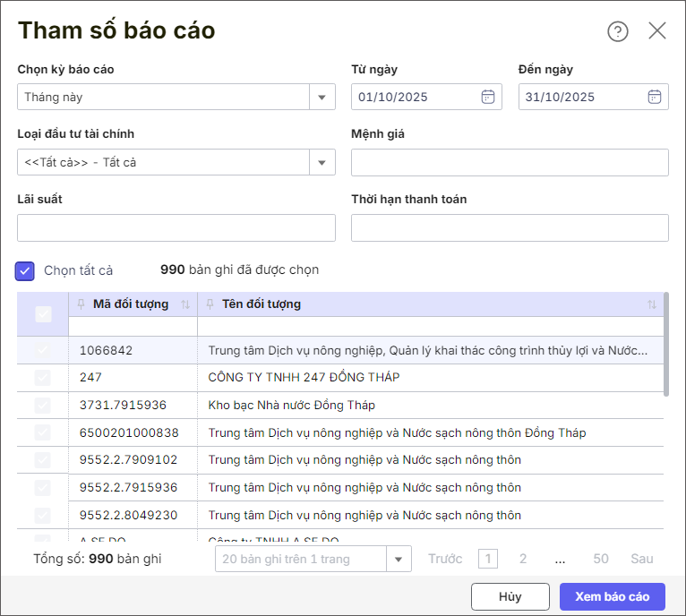Open the help question mark icon

[618, 31]
